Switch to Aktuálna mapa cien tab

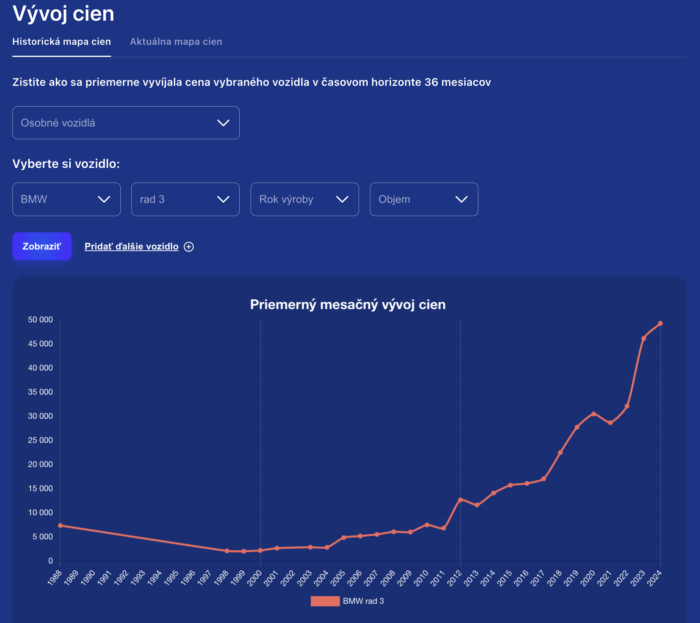pos(176,42)
